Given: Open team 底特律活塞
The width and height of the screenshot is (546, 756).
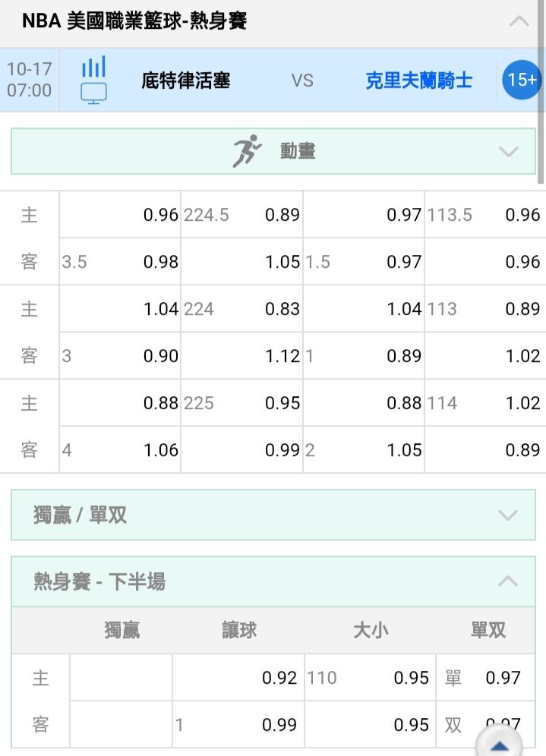Looking at the screenshot, I should click(186, 80).
